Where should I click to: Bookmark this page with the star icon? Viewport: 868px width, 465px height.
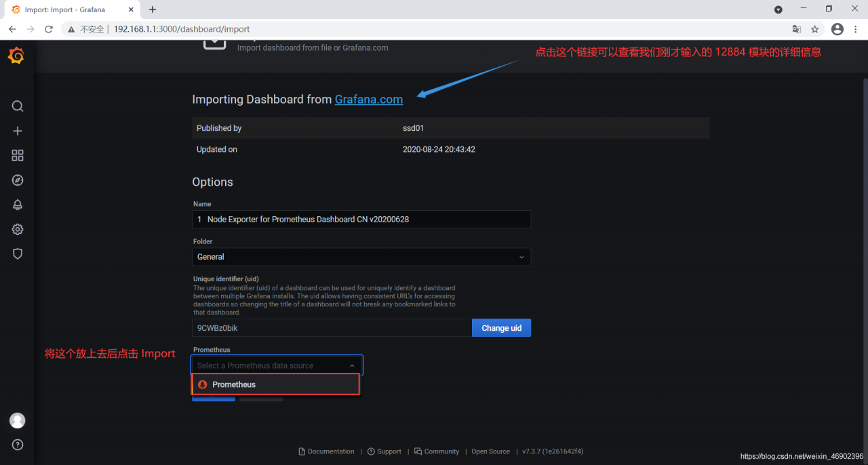(815, 29)
